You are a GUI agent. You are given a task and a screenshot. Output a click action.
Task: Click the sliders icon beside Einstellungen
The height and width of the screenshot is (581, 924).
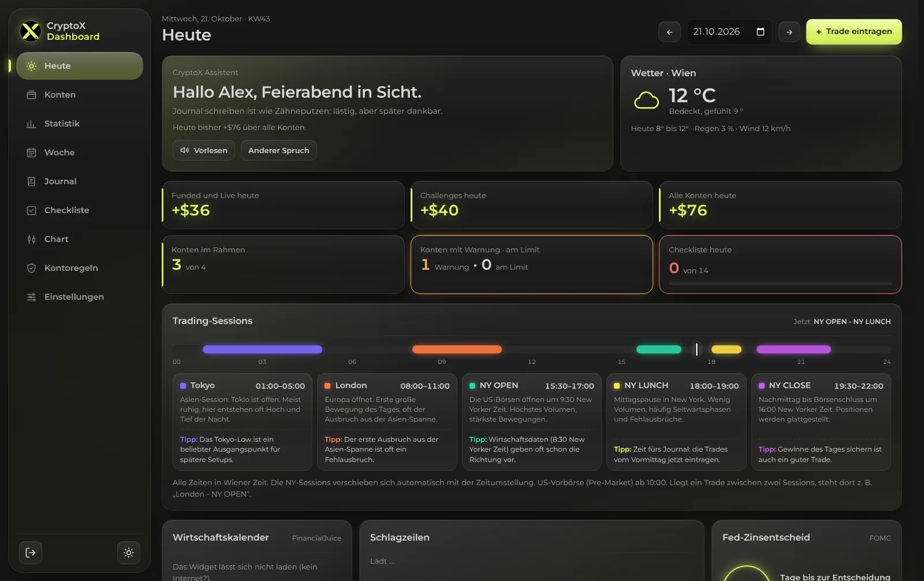32,297
